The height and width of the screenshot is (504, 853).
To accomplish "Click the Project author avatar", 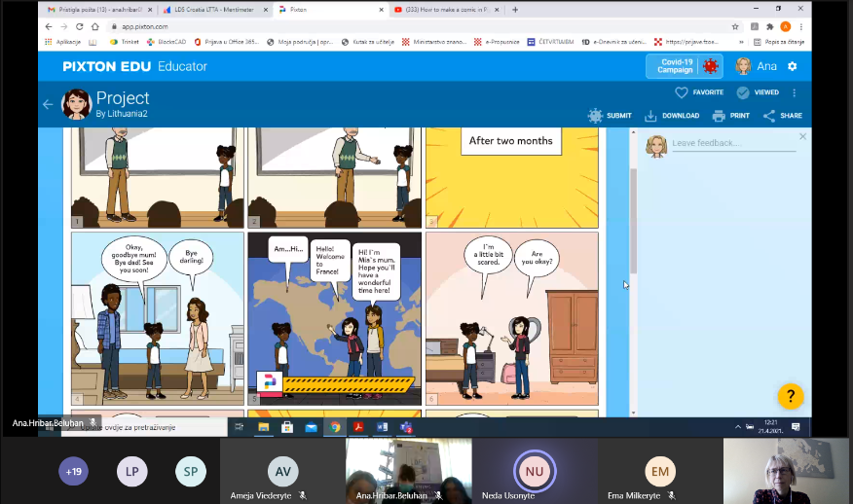I will pos(76,104).
